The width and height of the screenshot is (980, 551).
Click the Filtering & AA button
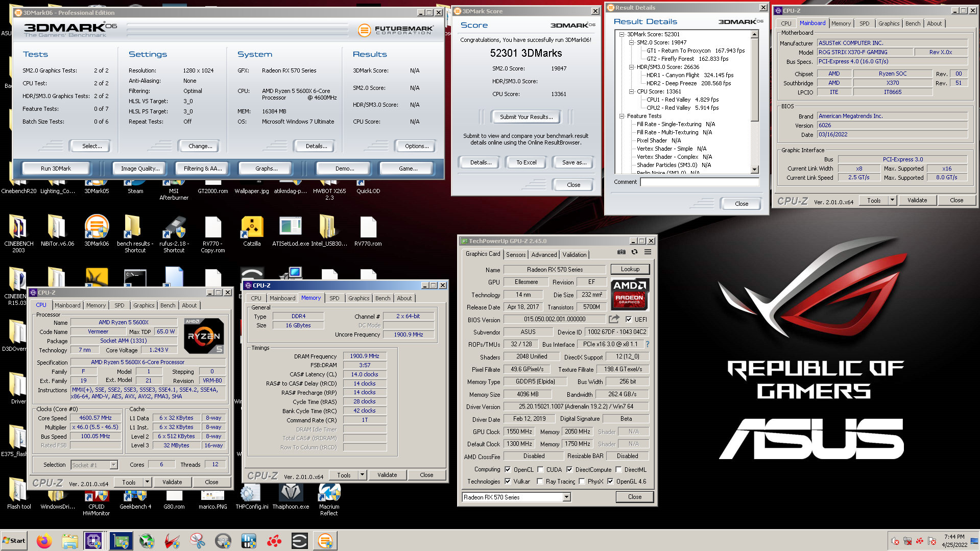pyautogui.click(x=203, y=169)
